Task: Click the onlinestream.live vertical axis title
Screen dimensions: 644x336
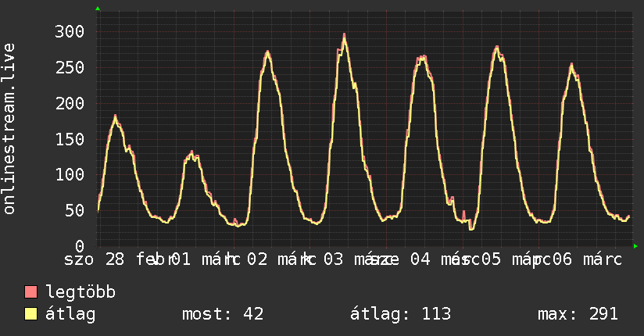Action: coord(9,129)
